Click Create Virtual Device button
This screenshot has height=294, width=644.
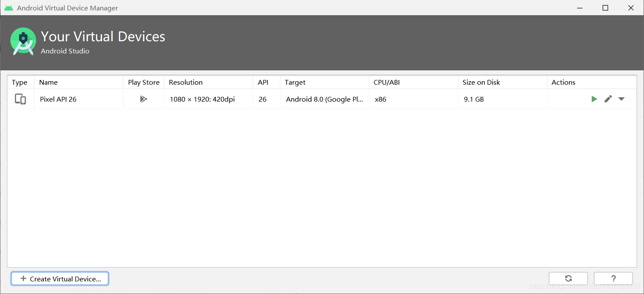(x=60, y=279)
